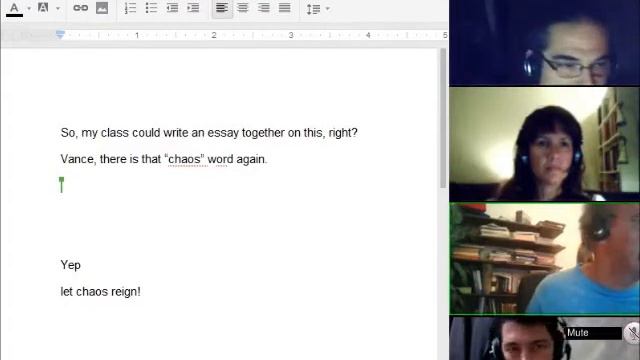Click the 'Yep' line in the document
Viewport: 640px width, 360px height.
(71, 265)
